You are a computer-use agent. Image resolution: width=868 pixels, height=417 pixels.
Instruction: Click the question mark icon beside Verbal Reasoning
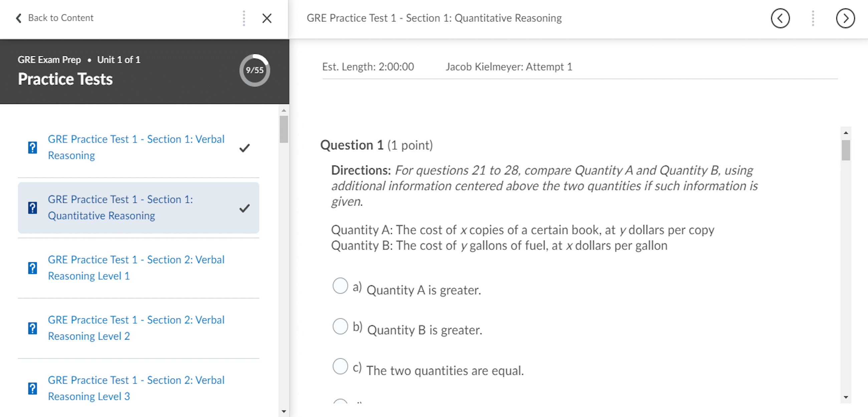tap(32, 147)
